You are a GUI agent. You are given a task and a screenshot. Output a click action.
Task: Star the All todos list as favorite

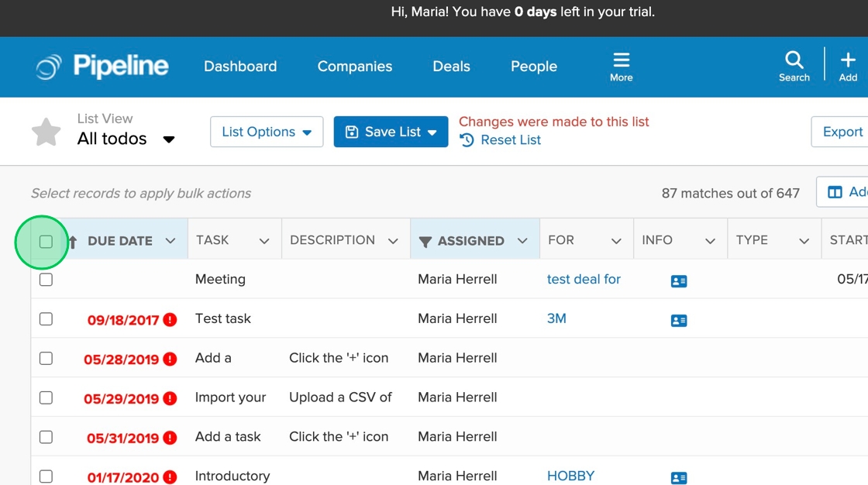[x=46, y=132]
